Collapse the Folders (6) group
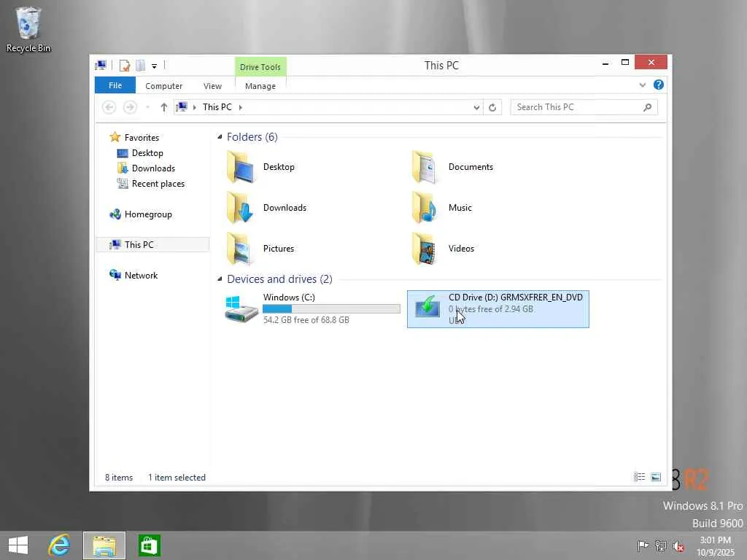The height and width of the screenshot is (560, 747). coord(220,137)
